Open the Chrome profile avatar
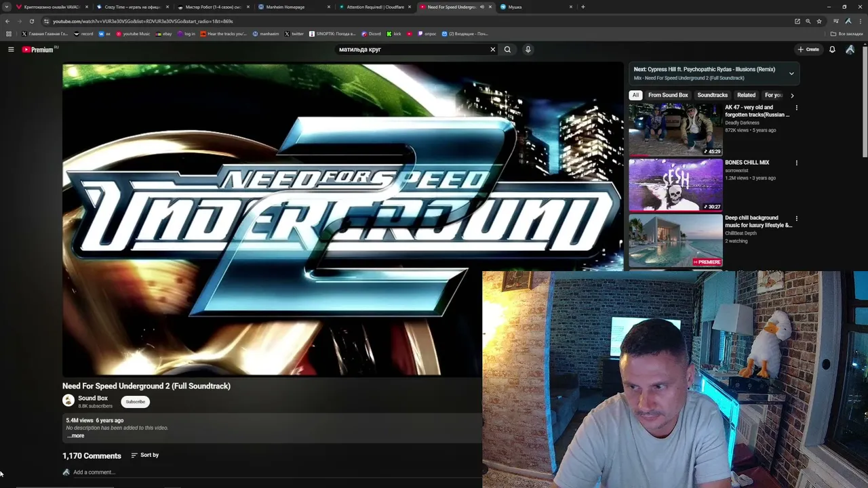Screen dimensions: 868x488 coord(848,21)
